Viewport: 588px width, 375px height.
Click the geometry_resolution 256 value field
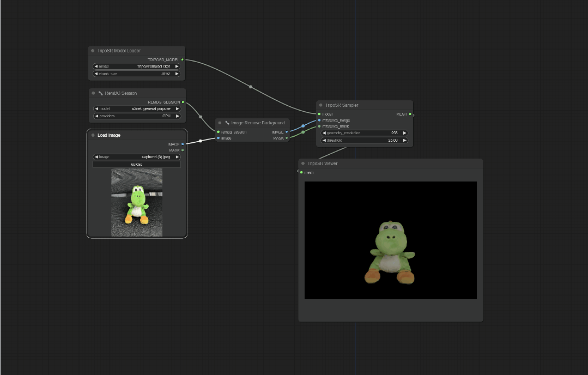tap(365, 133)
